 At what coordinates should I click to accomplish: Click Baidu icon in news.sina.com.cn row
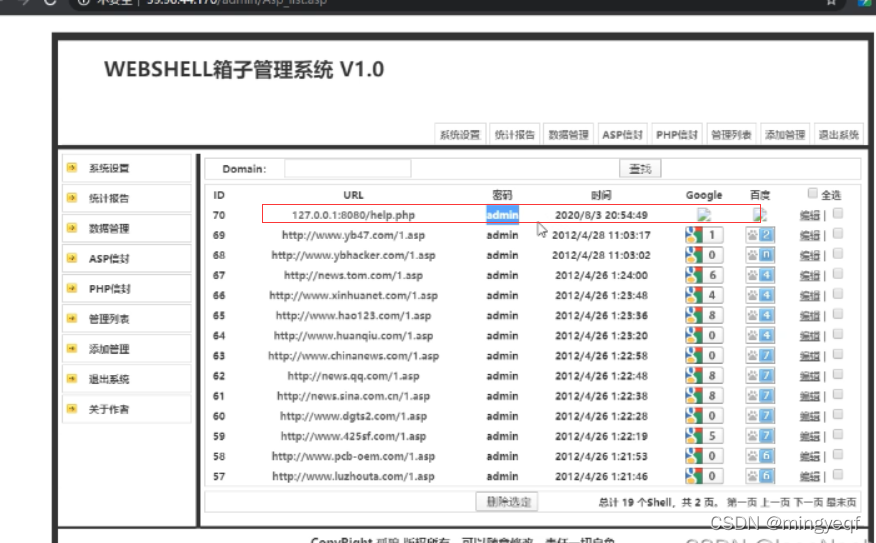pyautogui.click(x=760, y=396)
